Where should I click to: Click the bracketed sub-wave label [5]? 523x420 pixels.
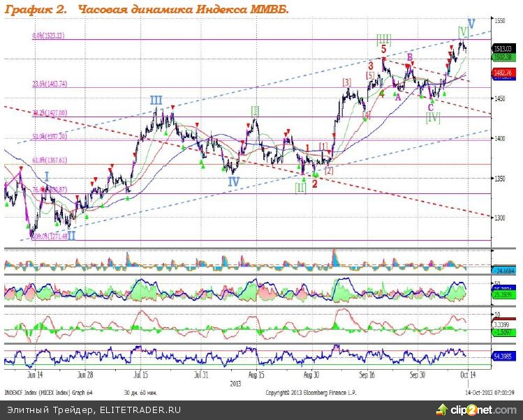coord(370,75)
